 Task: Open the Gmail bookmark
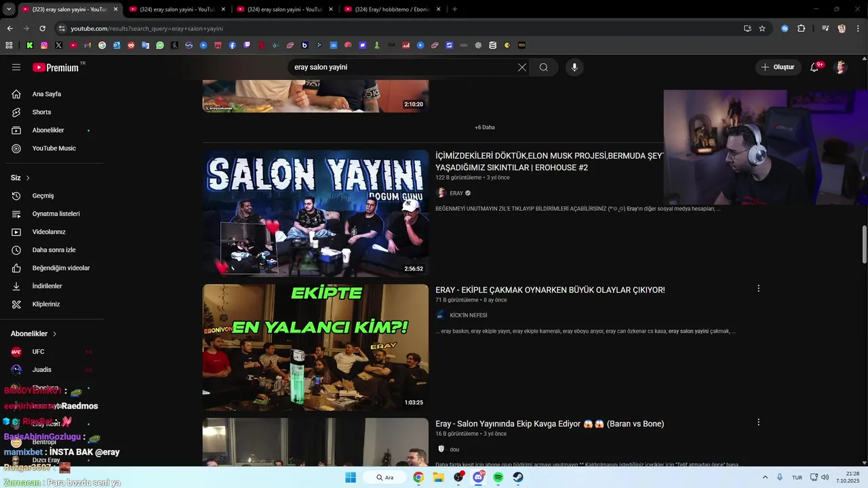[87, 45]
